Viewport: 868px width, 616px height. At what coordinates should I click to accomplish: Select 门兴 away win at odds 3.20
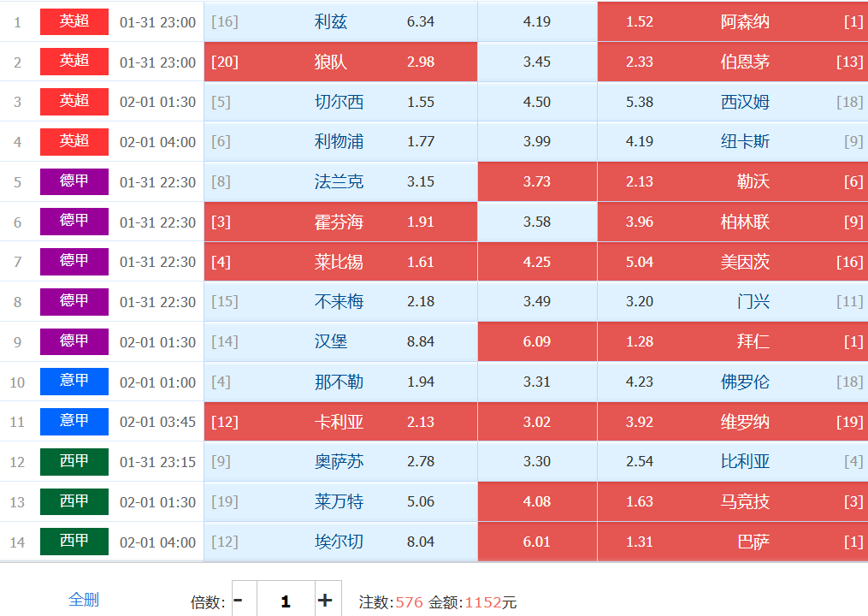[732, 302]
